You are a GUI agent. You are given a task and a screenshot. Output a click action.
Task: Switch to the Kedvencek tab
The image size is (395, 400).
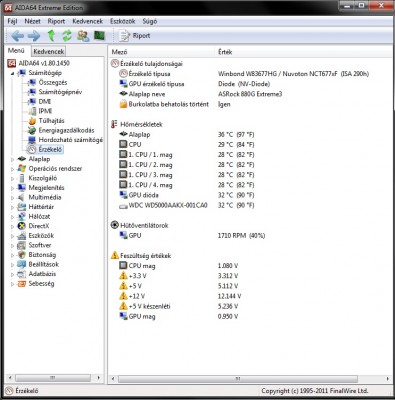tap(49, 51)
